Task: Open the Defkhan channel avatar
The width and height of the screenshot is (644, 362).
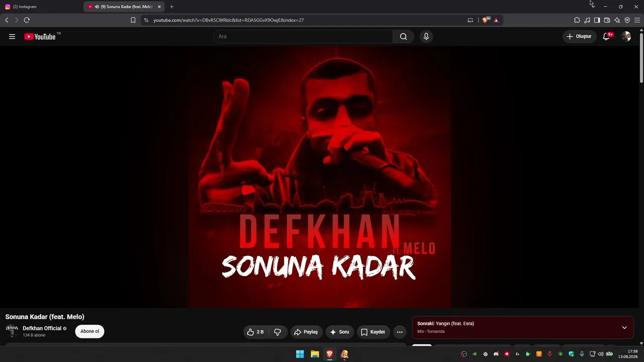Action: [x=12, y=331]
